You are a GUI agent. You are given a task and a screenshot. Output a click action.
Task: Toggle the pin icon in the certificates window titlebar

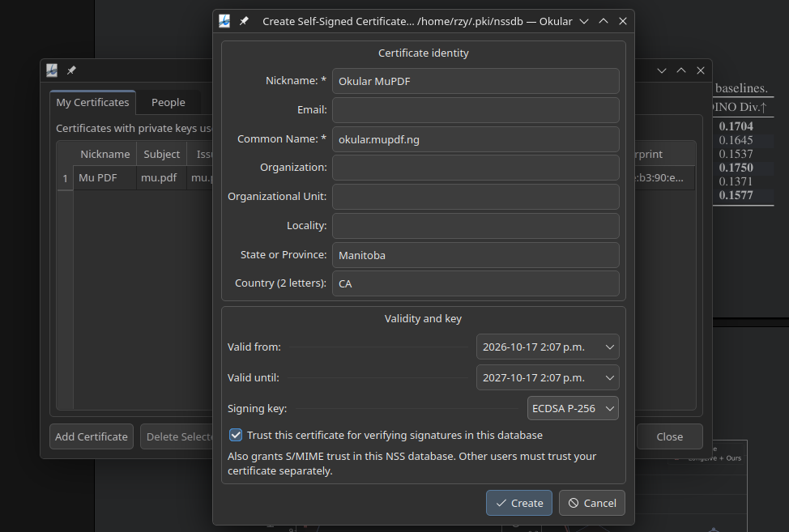pyautogui.click(x=71, y=70)
